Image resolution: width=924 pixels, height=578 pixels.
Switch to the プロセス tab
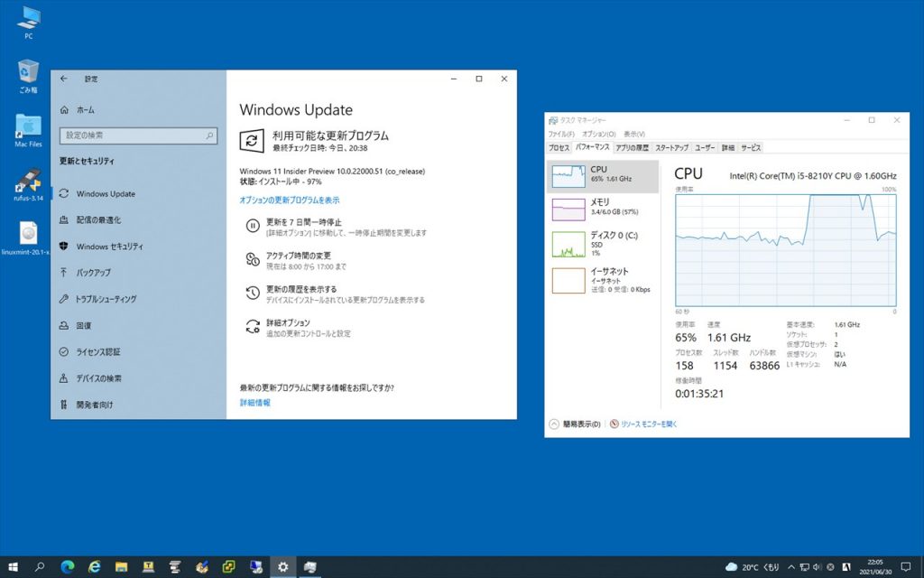[x=559, y=147]
